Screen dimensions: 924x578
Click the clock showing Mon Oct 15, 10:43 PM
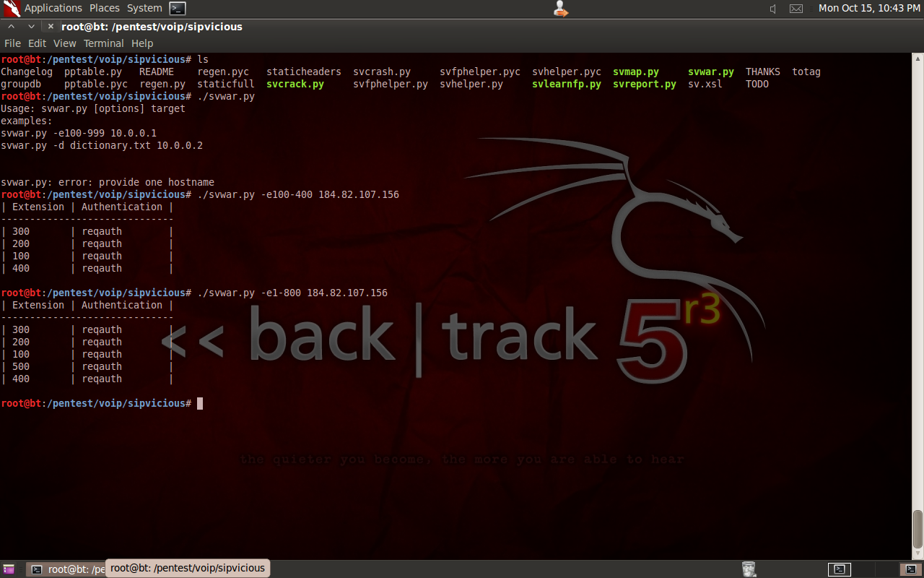[x=868, y=8]
